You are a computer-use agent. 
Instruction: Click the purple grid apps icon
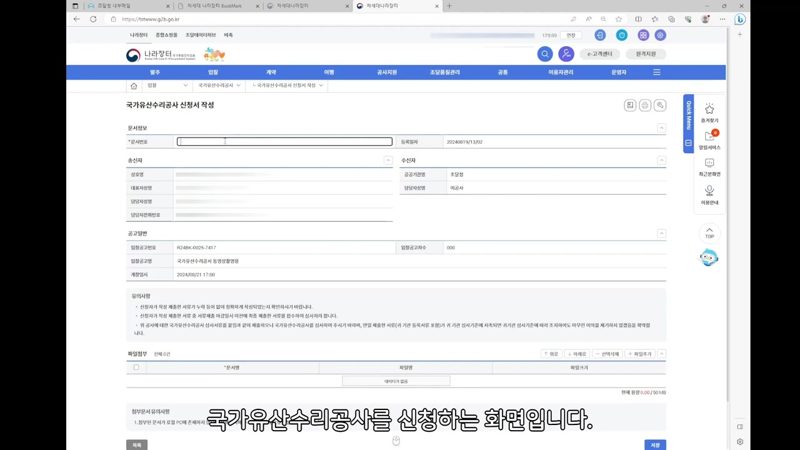click(x=643, y=35)
